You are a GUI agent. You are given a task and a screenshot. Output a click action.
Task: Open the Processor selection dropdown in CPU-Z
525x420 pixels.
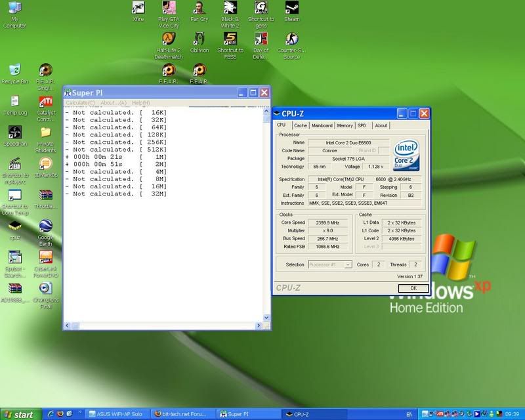[330, 264]
